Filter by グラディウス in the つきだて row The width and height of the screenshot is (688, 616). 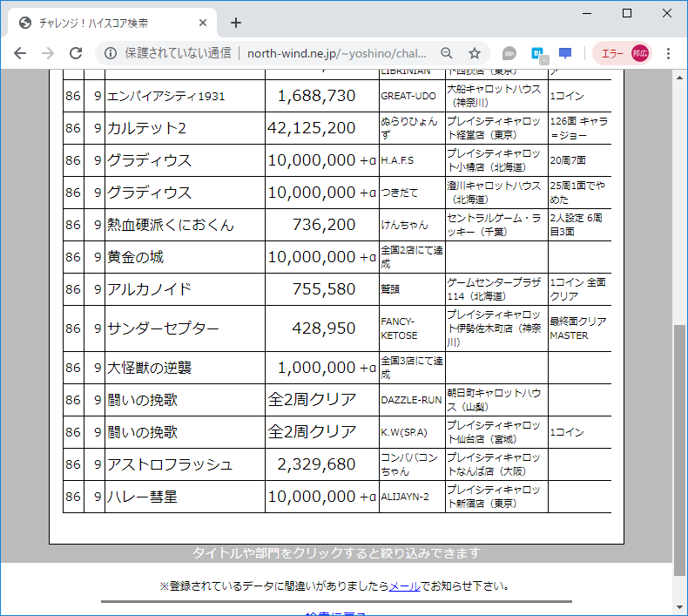tap(149, 193)
